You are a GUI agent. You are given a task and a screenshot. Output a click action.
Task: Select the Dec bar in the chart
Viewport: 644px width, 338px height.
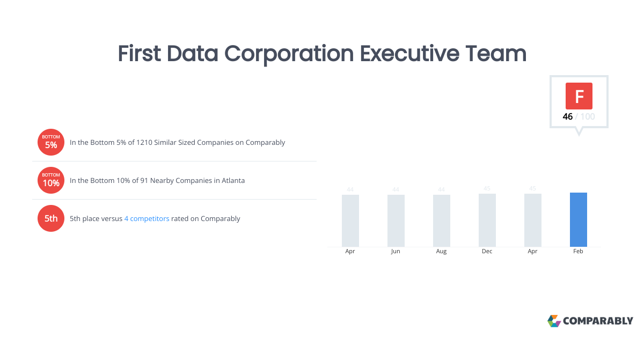487,220
